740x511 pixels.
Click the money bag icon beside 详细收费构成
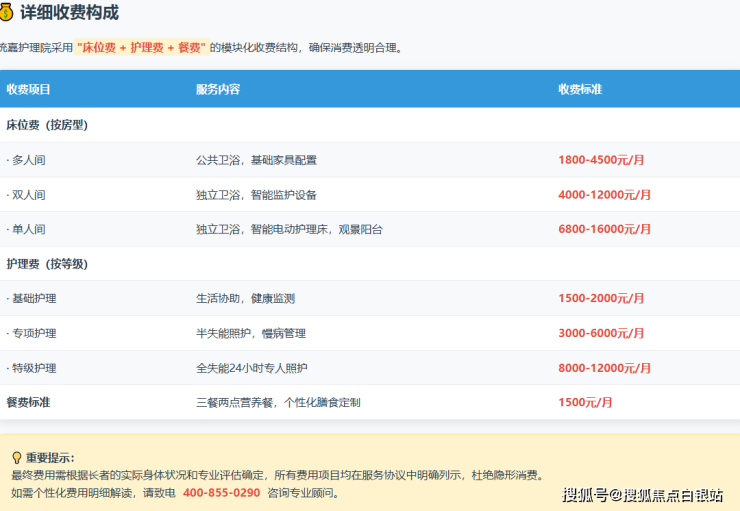(x=7, y=13)
